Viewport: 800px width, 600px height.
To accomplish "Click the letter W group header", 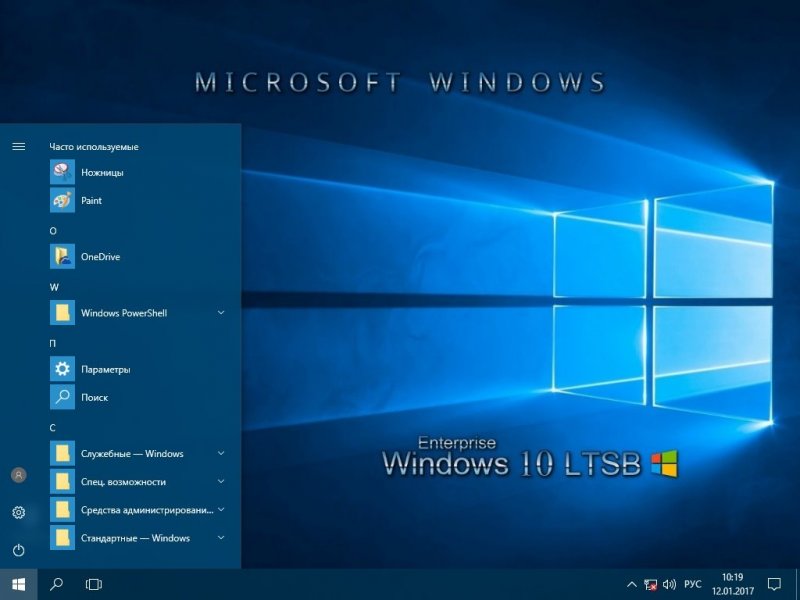I will (54, 287).
